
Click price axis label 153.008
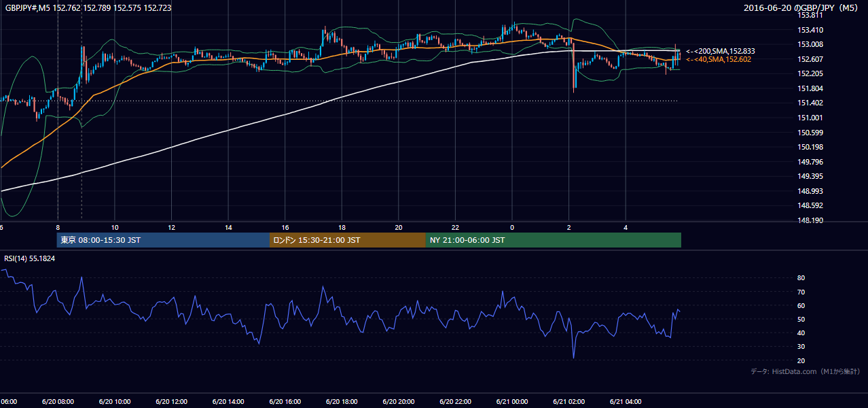(810, 45)
